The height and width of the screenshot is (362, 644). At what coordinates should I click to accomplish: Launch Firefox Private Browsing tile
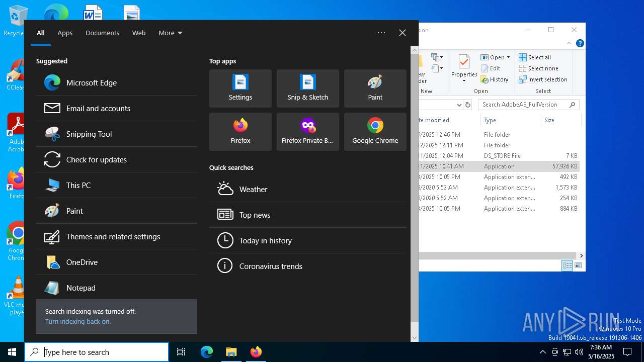(308, 132)
